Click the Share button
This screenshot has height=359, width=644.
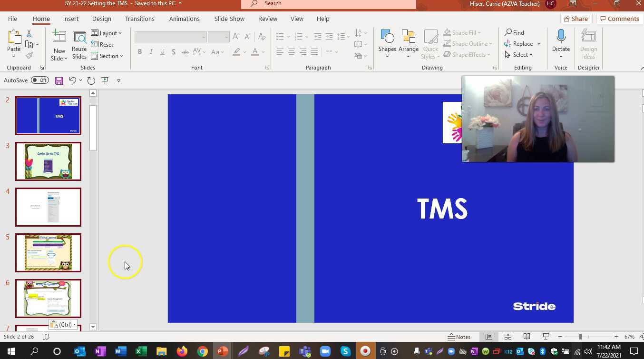click(x=576, y=19)
